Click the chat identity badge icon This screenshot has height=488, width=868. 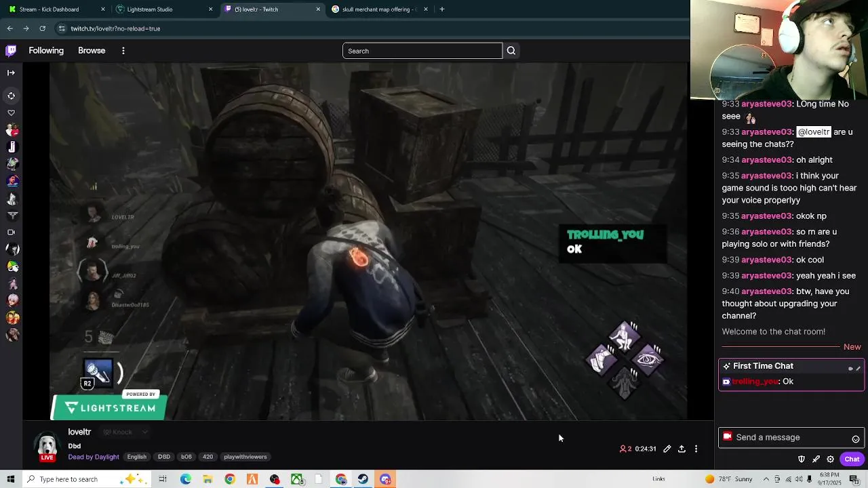728,436
